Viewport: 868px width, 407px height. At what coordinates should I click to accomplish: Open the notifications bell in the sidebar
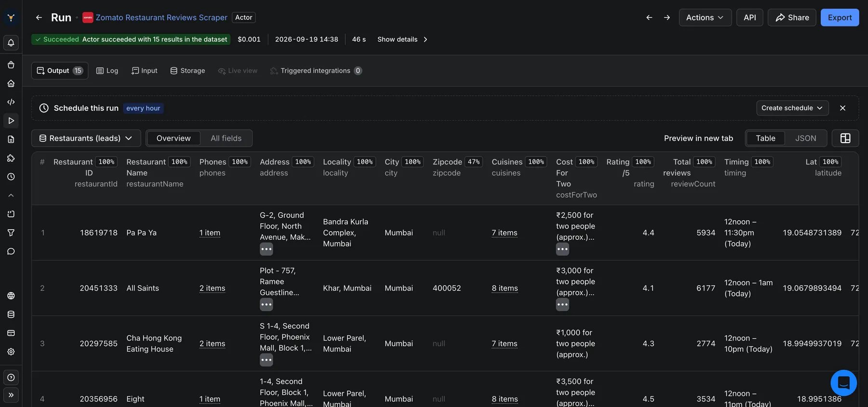click(11, 43)
